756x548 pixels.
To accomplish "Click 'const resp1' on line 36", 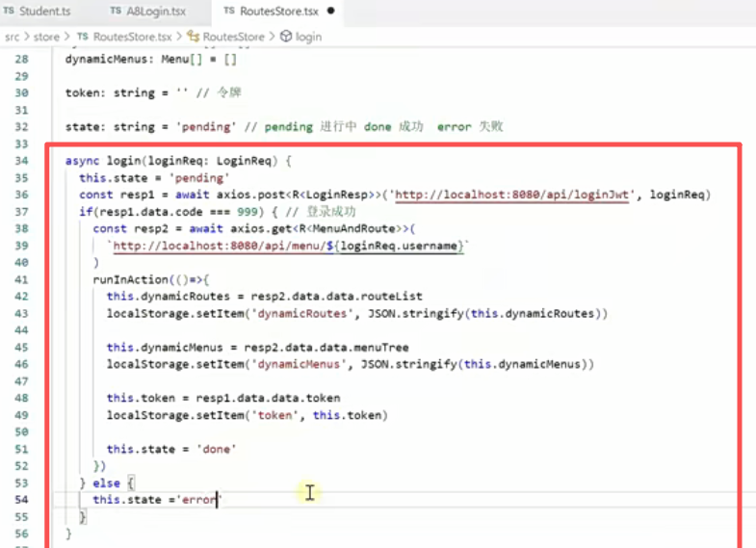I will coord(117,196).
